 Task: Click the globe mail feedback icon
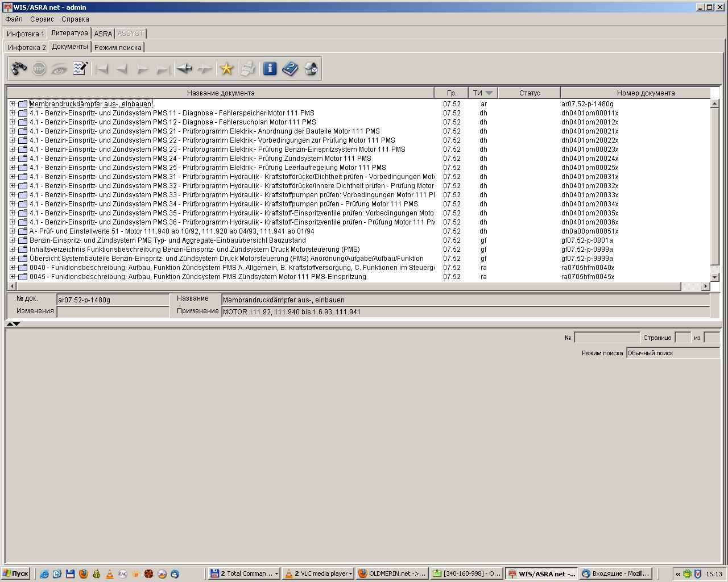coord(311,69)
